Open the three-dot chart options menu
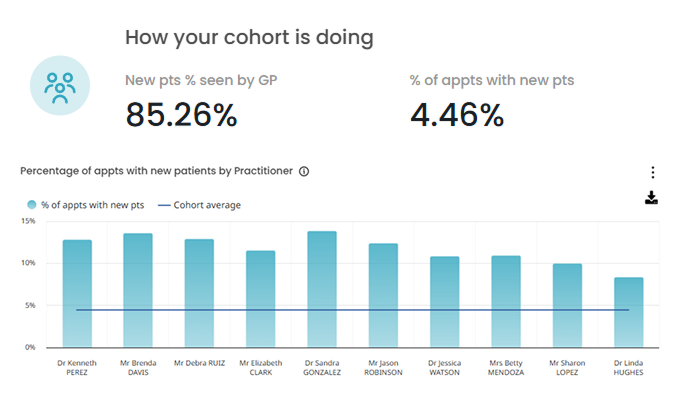Image resolution: width=678 pixels, height=399 pixels. point(652,172)
